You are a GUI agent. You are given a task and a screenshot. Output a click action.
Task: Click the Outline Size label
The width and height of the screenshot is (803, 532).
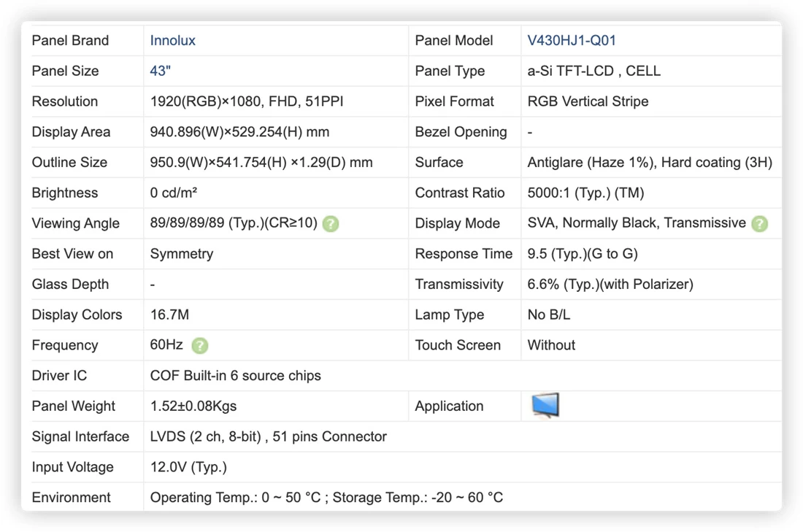click(69, 162)
